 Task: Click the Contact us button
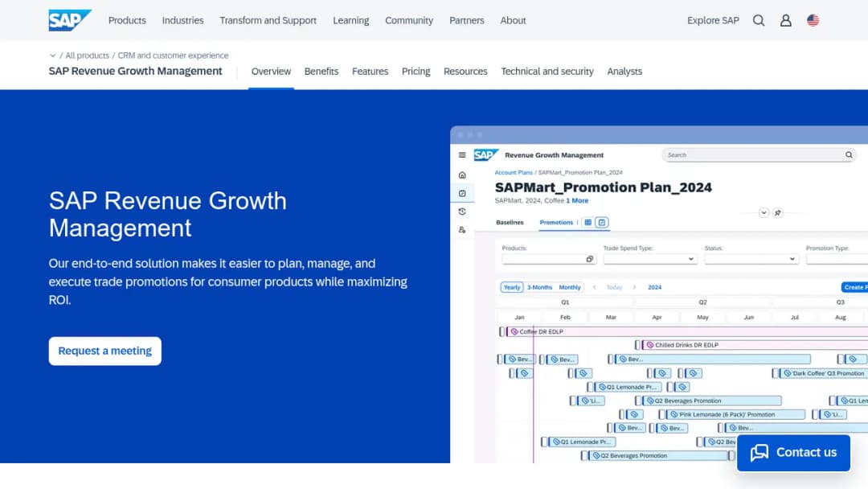coord(793,453)
